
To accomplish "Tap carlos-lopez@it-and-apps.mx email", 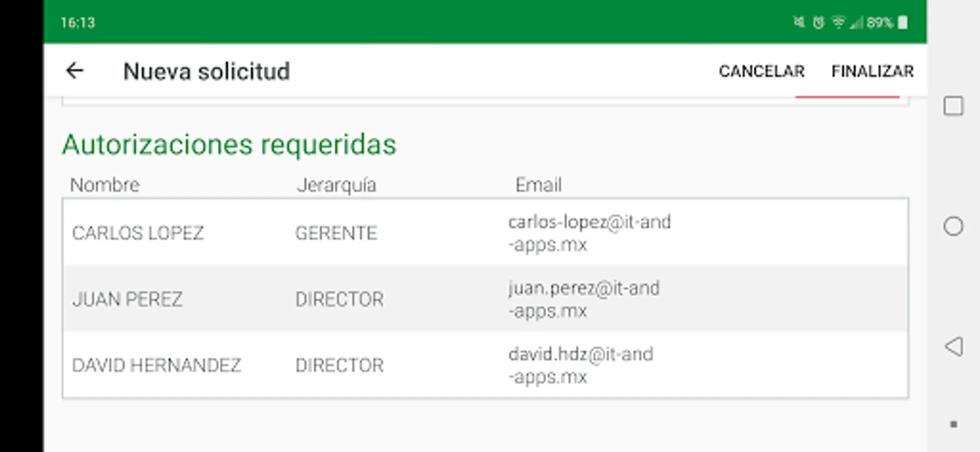I will point(589,233).
